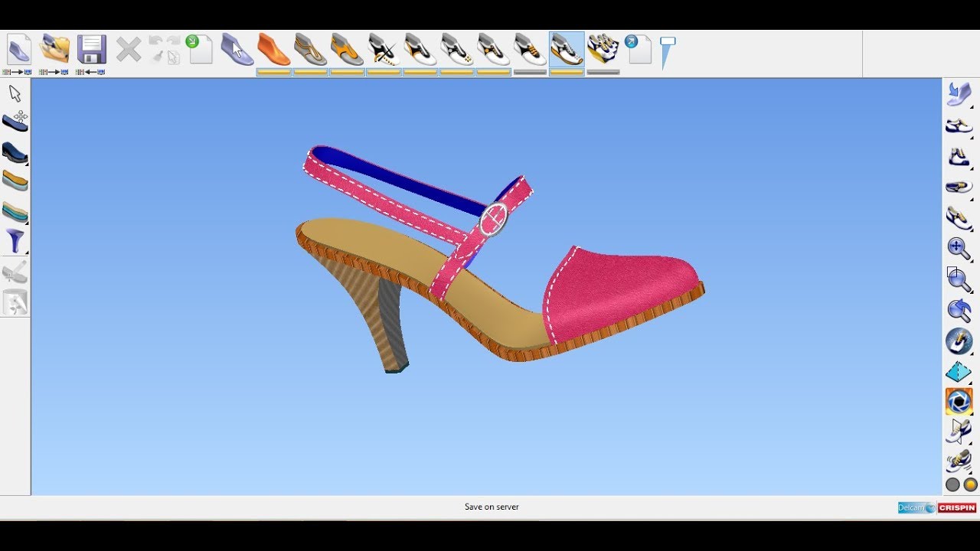This screenshot has height=551, width=980.
Task: Click the undo arrow icon
Action: [x=155, y=41]
